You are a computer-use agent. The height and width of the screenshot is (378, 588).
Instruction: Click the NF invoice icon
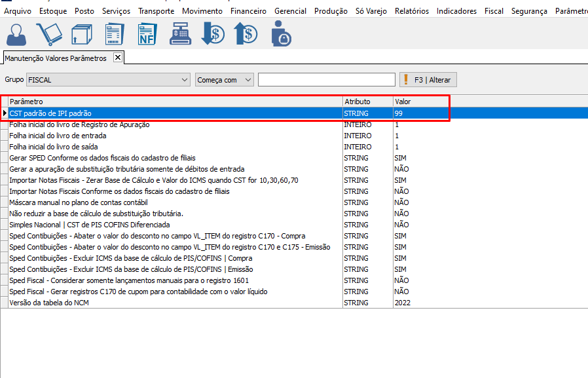(x=147, y=33)
